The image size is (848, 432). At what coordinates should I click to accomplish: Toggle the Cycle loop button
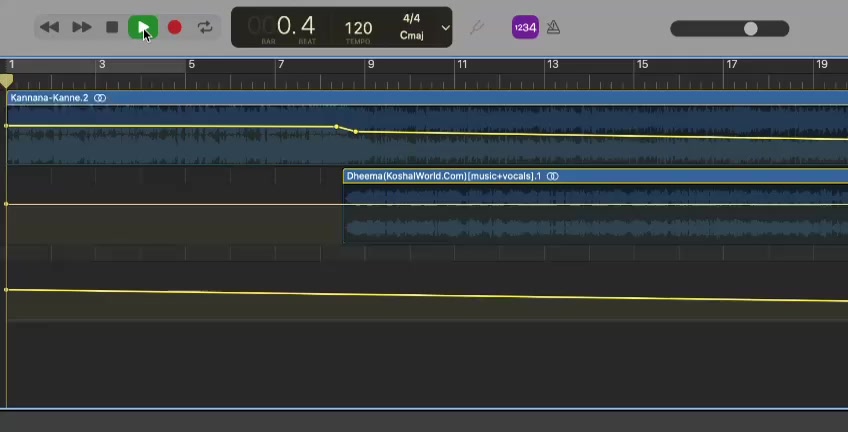pyautogui.click(x=205, y=28)
